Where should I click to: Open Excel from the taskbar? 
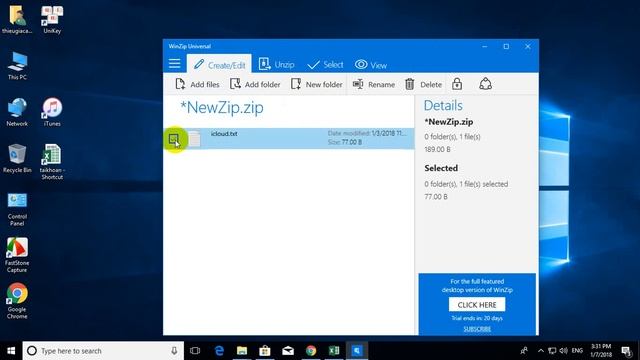click(334, 351)
